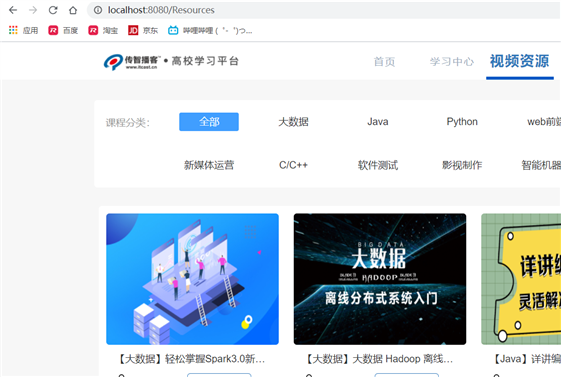Click the 高校学习平台 header text
This screenshot has width=561, height=377.
pyautogui.click(x=205, y=61)
